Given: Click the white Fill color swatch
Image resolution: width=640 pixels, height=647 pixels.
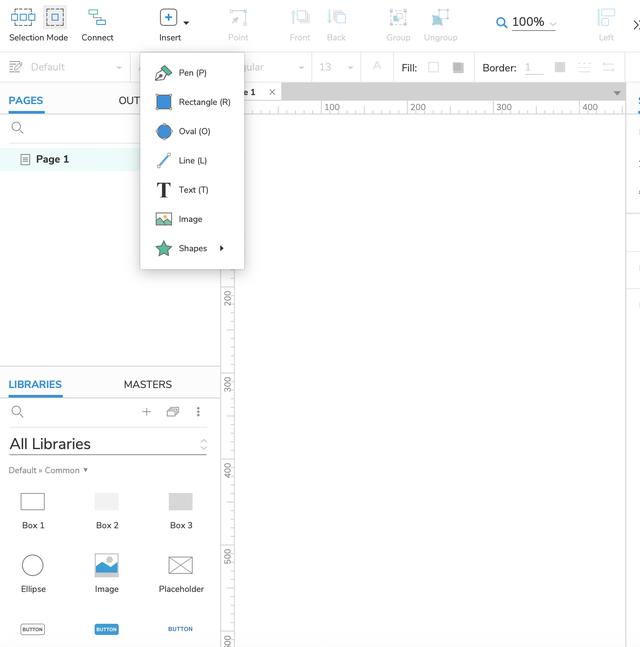Looking at the screenshot, I should [x=433, y=67].
